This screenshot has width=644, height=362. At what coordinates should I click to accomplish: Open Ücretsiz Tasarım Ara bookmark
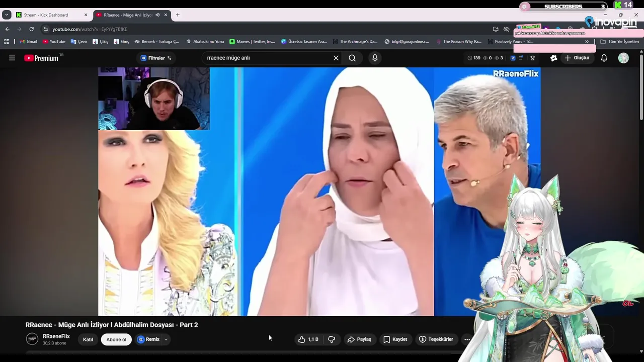[x=304, y=42]
